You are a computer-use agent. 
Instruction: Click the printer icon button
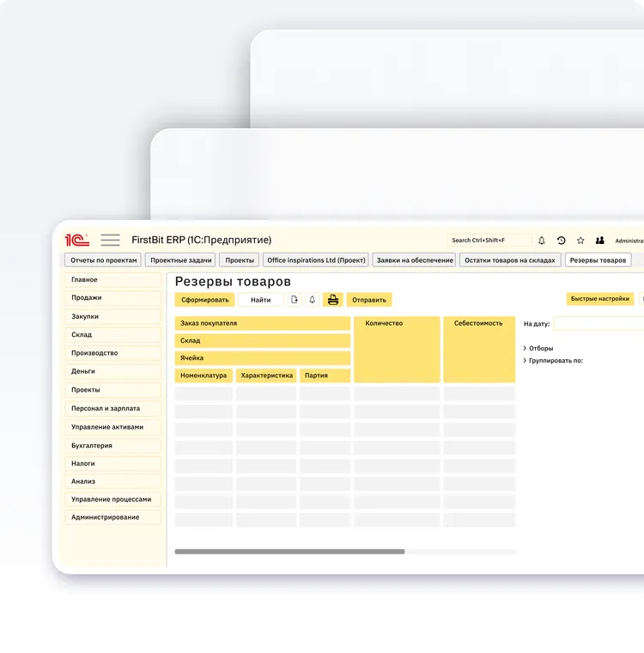click(332, 300)
